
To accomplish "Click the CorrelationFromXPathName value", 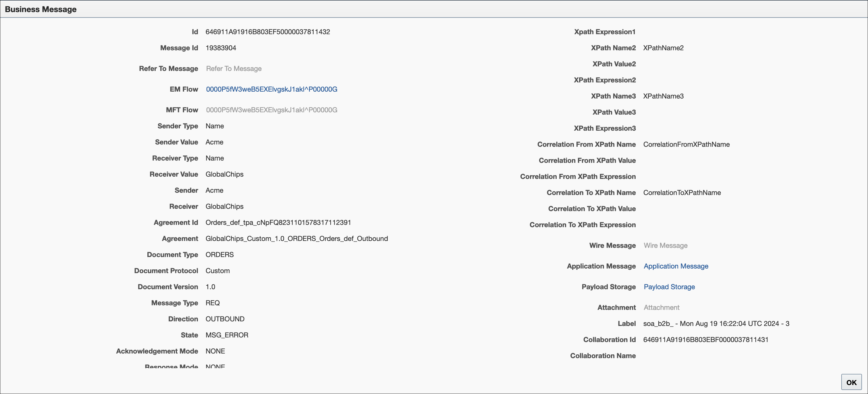I will (x=686, y=144).
